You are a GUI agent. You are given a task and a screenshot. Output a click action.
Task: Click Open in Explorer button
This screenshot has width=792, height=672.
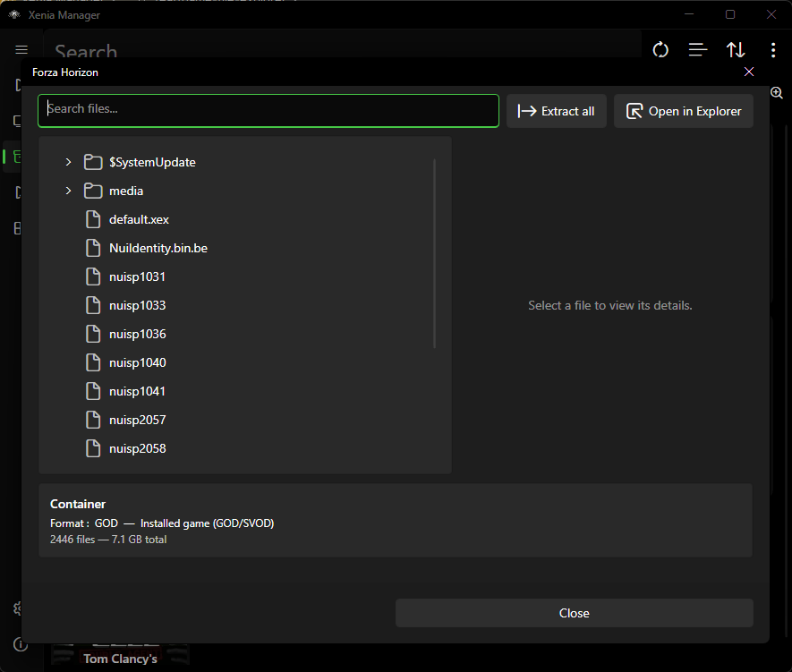tap(684, 111)
